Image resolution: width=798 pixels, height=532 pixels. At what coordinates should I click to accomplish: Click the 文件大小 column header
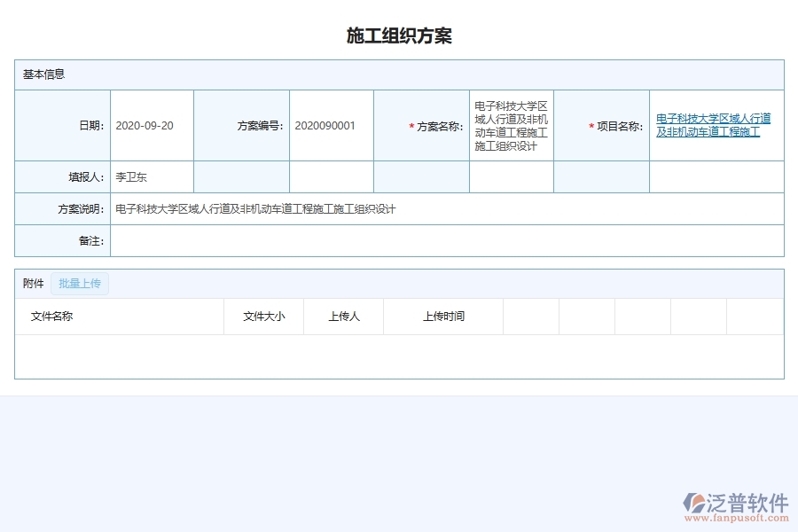point(263,317)
